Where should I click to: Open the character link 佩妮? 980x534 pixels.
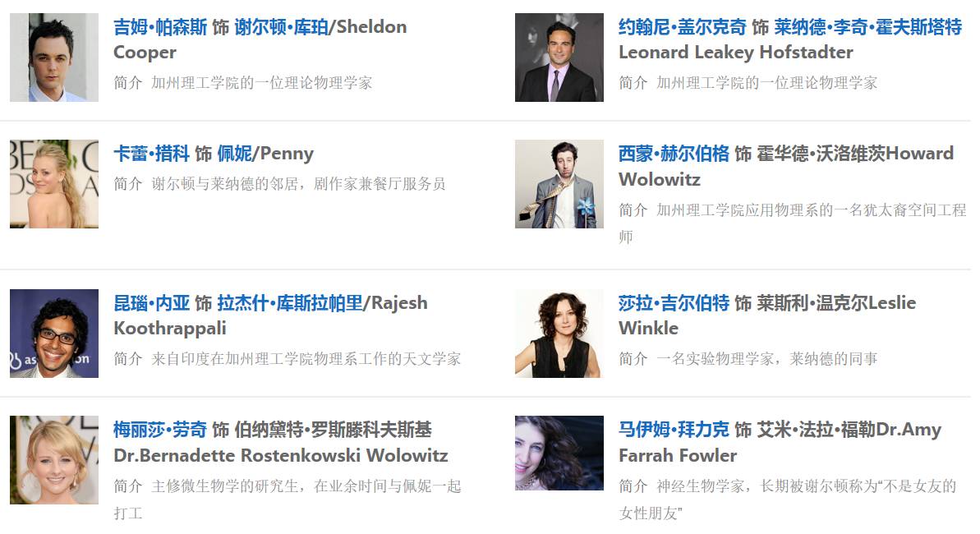pos(234,153)
